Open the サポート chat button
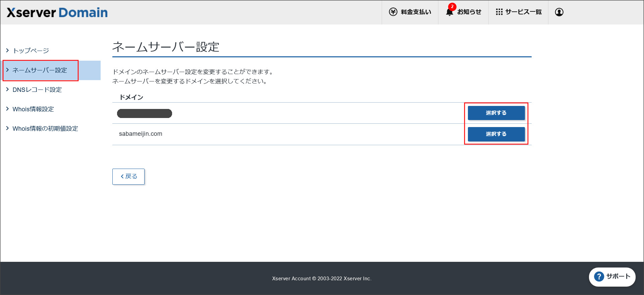This screenshot has width=644, height=295. coord(612,277)
